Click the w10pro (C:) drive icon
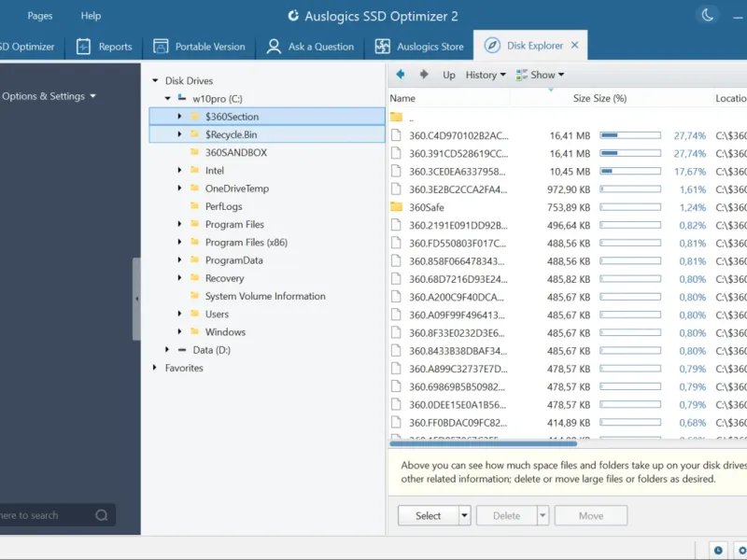This screenshot has width=747, height=560. [x=181, y=98]
